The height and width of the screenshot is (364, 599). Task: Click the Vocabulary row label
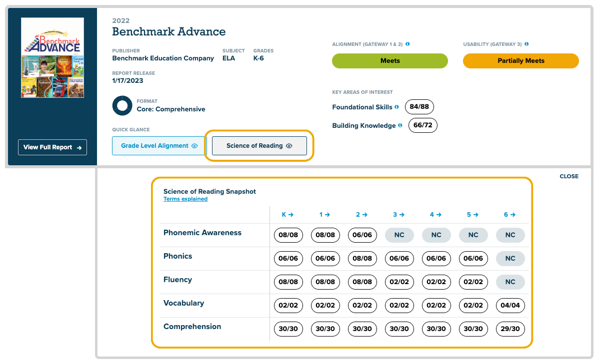(183, 303)
